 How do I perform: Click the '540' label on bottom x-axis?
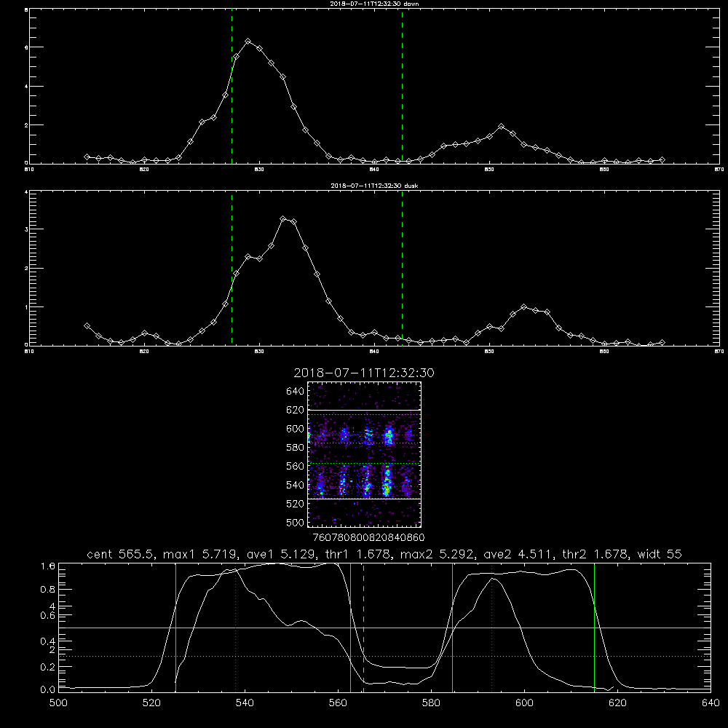tap(245, 703)
